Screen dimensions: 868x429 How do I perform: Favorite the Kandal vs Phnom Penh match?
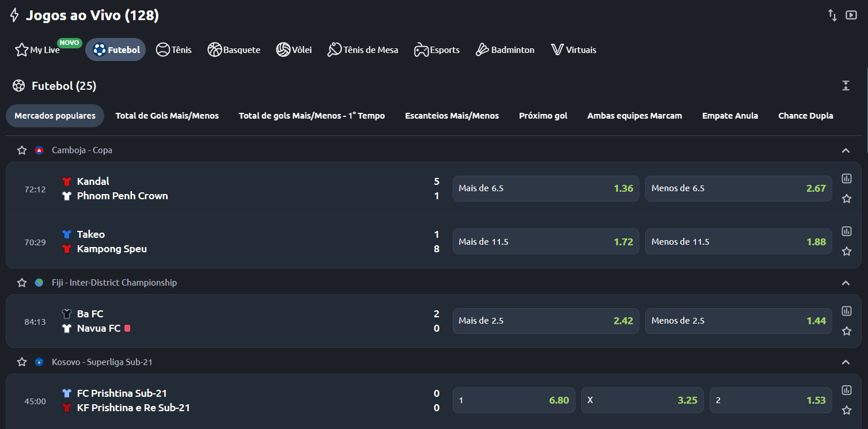tap(846, 199)
